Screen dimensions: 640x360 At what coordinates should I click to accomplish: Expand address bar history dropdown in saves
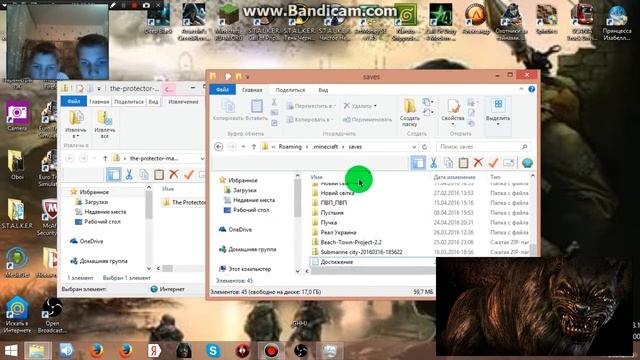tap(414, 147)
